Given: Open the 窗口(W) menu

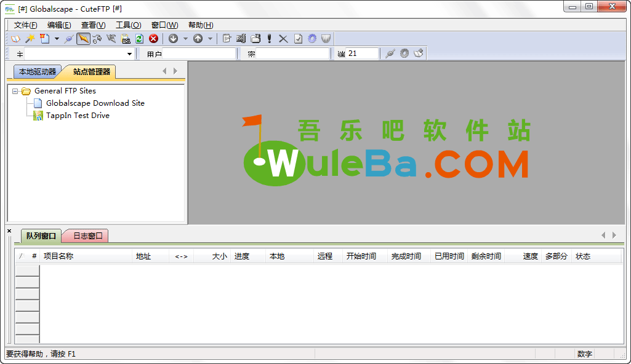Looking at the screenshot, I should click(164, 25).
